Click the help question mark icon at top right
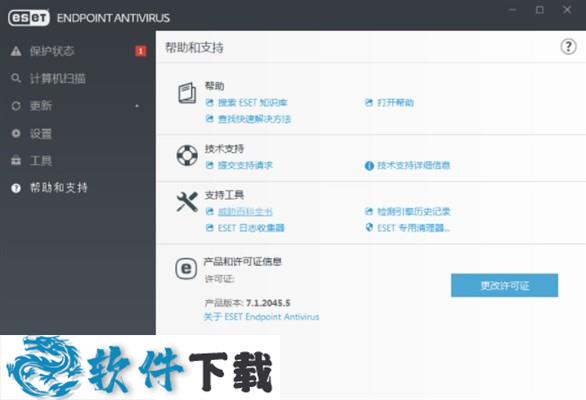Image resolution: width=586 pixels, height=400 pixels. tap(568, 47)
